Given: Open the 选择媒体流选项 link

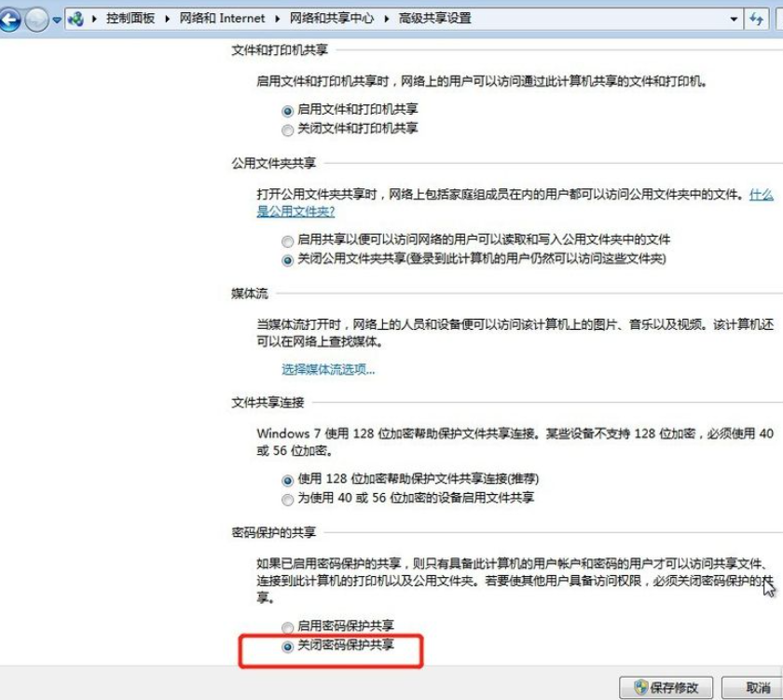Looking at the screenshot, I should pos(328,369).
